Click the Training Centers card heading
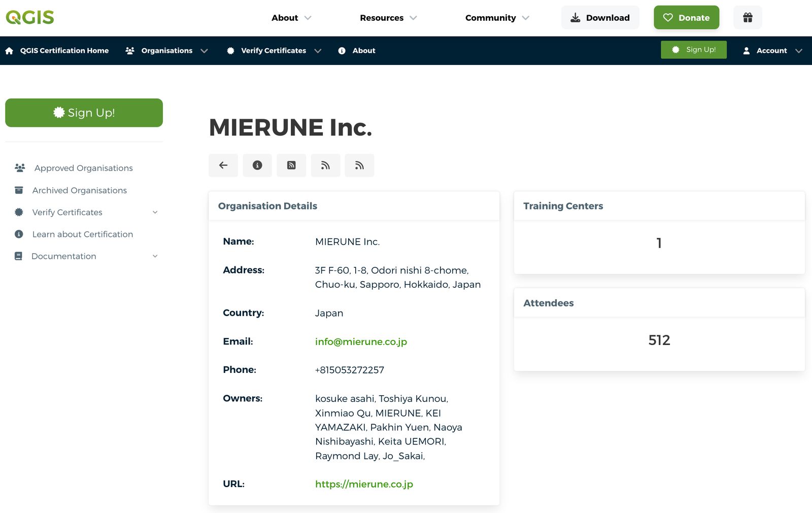This screenshot has width=812, height=513. click(x=563, y=206)
